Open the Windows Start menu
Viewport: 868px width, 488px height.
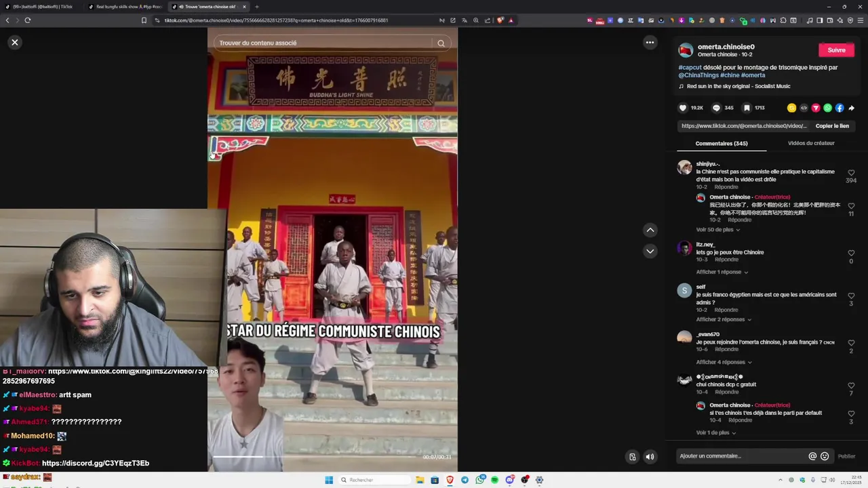(x=329, y=480)
